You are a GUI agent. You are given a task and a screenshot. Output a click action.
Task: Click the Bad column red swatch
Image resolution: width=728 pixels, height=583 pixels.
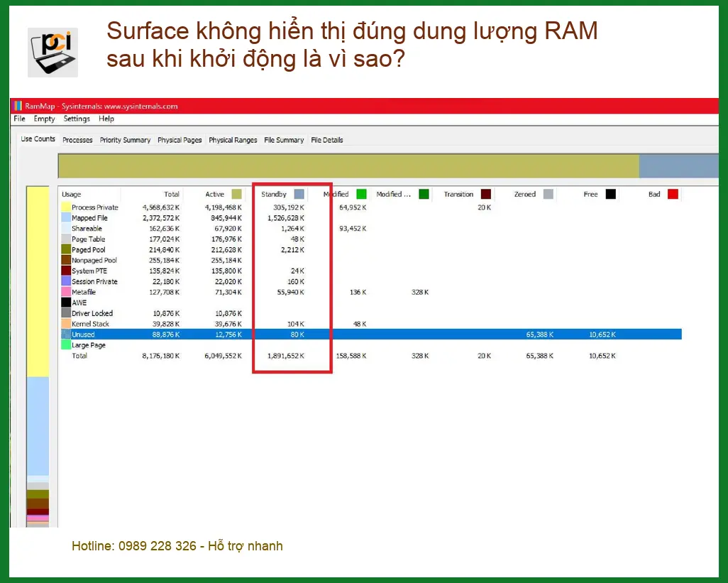673,194
